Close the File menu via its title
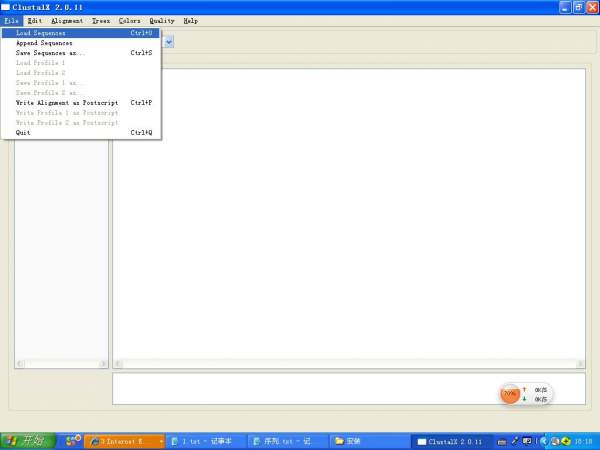The height and width of the screenshot is (450, 600). [11, 21]
